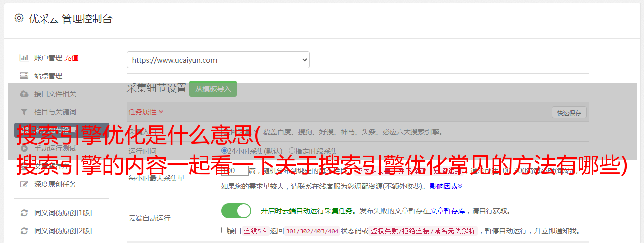The image size is (644, 243).
Task: Select the 指定时段采集 radio button
Action: tap(292, 151)
